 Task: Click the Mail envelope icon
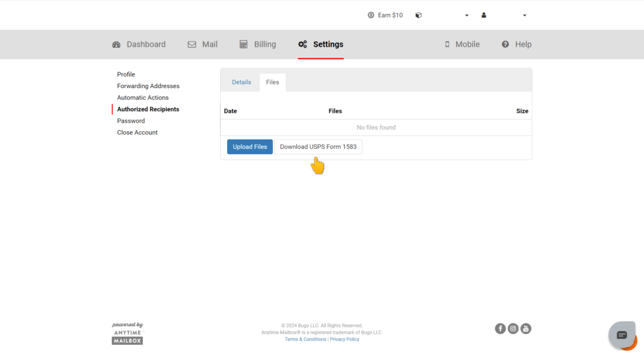[192, 45]
